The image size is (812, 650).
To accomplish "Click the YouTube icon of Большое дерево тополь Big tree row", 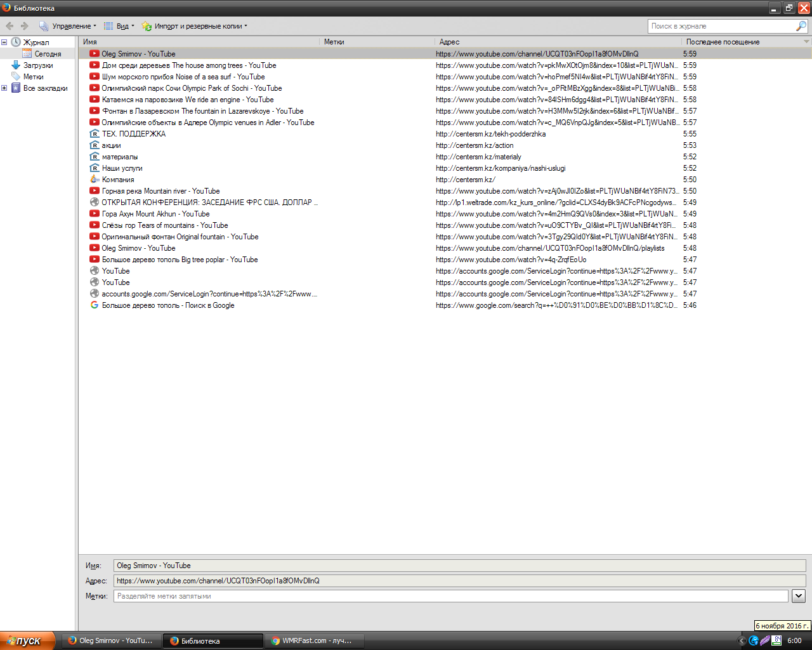I will click(x=95, y=260).
